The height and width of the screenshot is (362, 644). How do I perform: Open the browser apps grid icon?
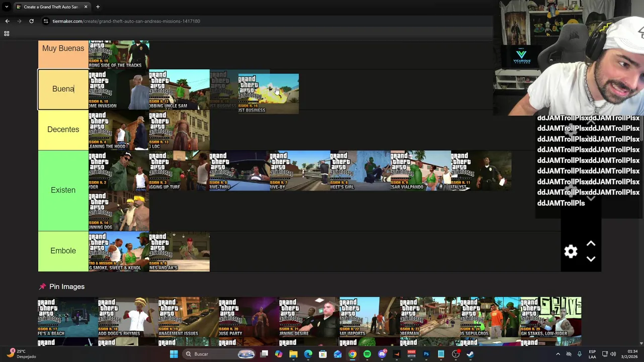[x=7, y=34]
